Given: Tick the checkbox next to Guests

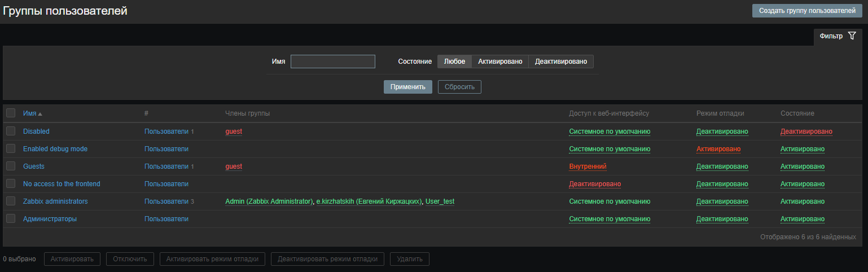Looking at the screenshot, I should (x=11, y=166).
